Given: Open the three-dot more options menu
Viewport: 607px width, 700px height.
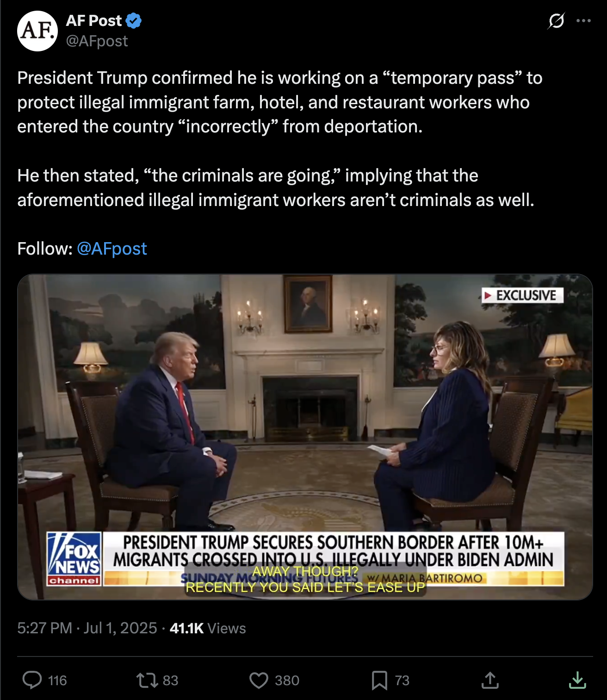Looking at the screenshot, I should [583, 21].
